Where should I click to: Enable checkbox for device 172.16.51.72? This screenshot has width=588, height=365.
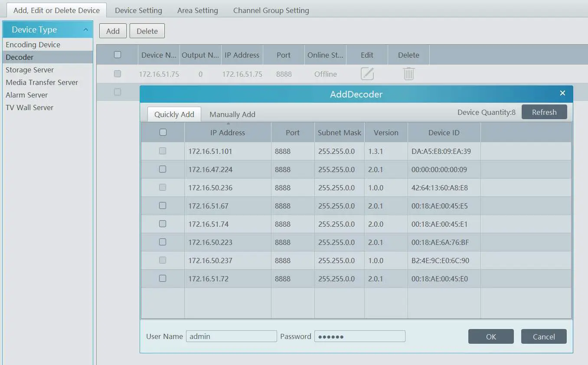click(163, 279)
